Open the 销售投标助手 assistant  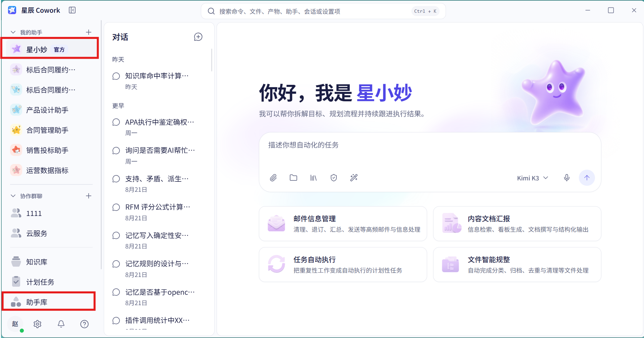tap(50, 150)
